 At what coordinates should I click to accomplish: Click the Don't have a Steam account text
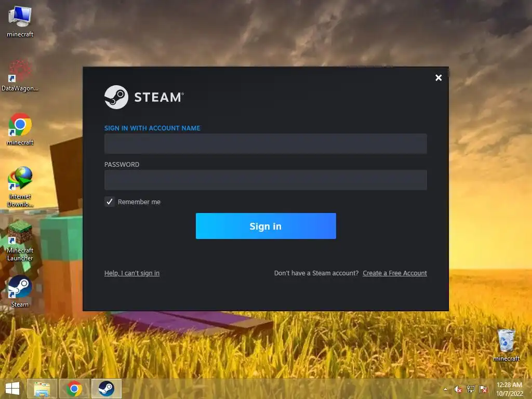(316, 273)
